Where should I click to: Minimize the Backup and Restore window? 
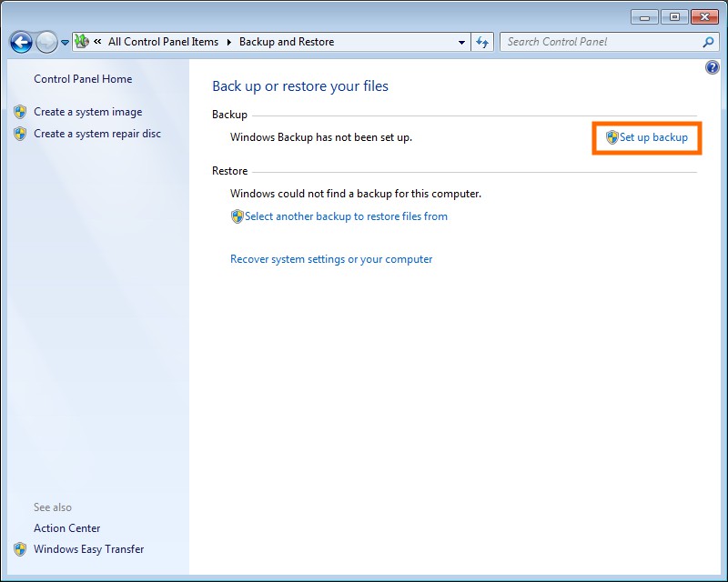tap(644, 17)
